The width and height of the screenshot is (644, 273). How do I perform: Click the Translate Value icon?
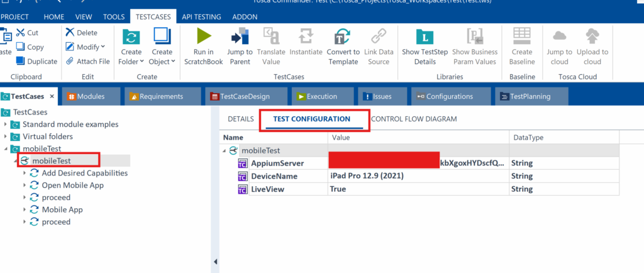pyautogui.click(x=271, y=36)
